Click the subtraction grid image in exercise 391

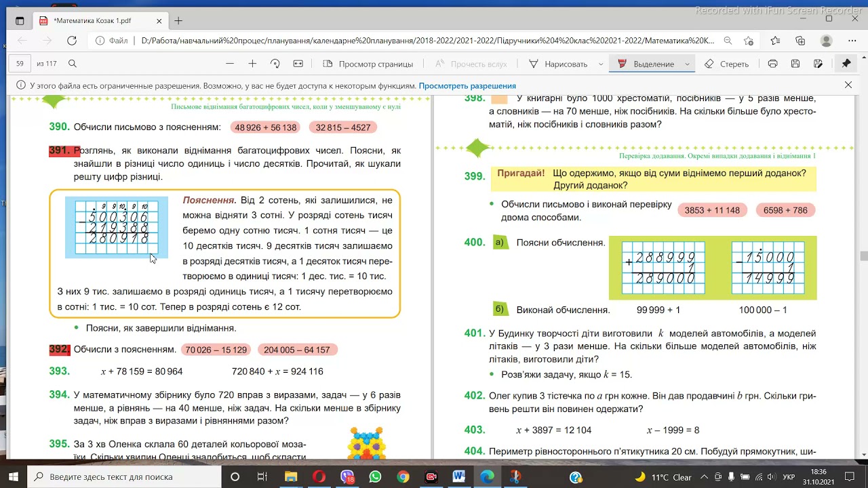point(117,227)
